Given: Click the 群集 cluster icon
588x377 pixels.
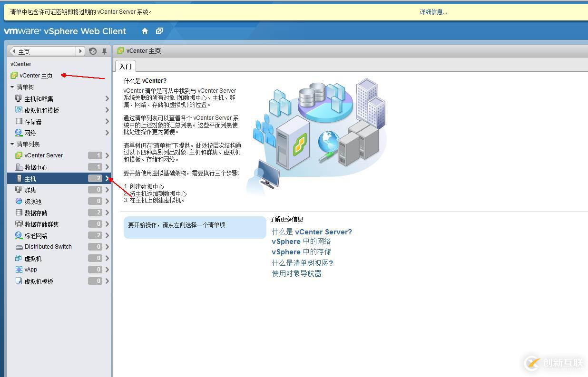Looking at the screenshot, I should pyautogui.click(x=19, y=190).
